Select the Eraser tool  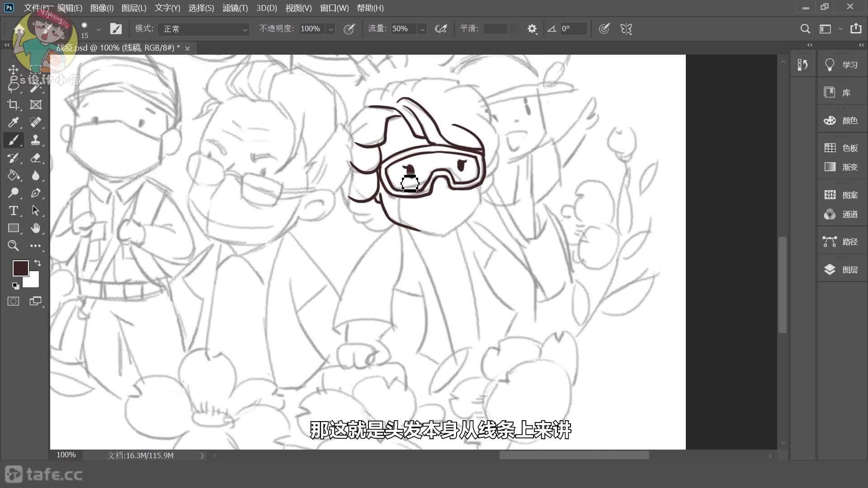click(36, 157)
